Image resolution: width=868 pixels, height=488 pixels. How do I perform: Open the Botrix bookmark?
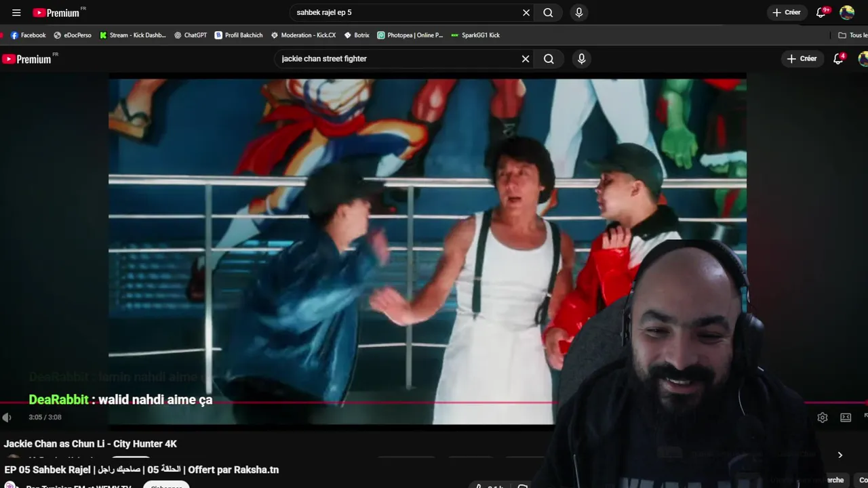pos(357,35)
